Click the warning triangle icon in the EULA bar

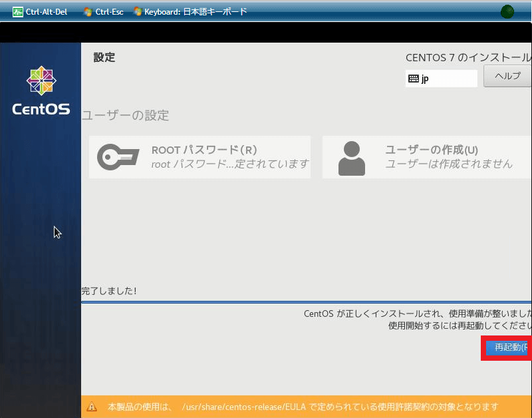tap(92, 407)
